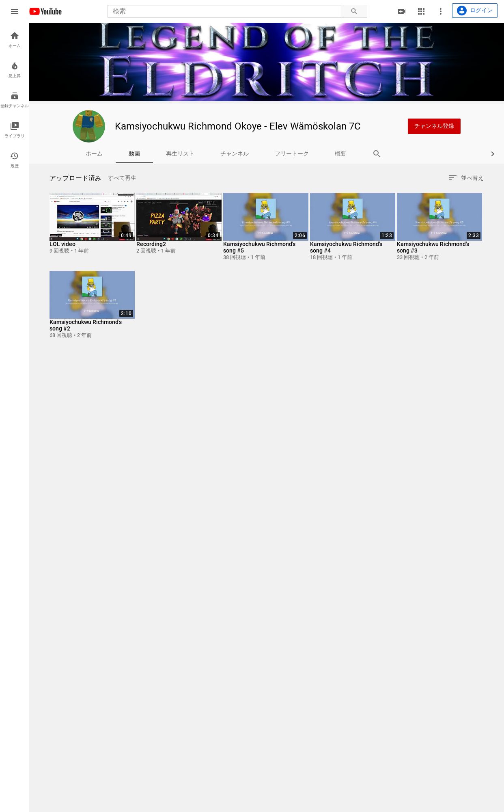Click 'Kamsiyochukwu Richmond's song #4' title
The image size is (504, 812).
tap(346, 247)
